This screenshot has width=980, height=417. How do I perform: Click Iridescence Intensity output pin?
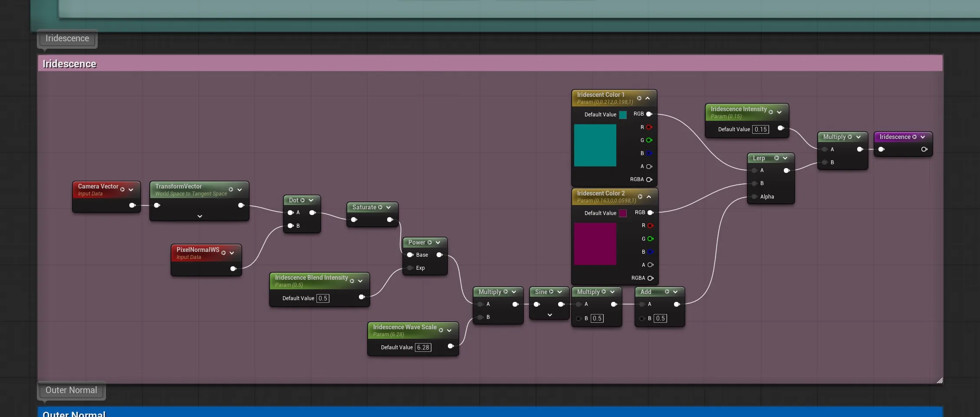[781, 128]
